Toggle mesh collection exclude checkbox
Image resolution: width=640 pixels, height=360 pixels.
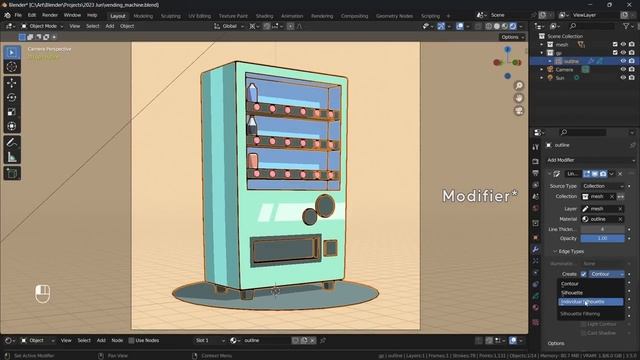[615, 44]
